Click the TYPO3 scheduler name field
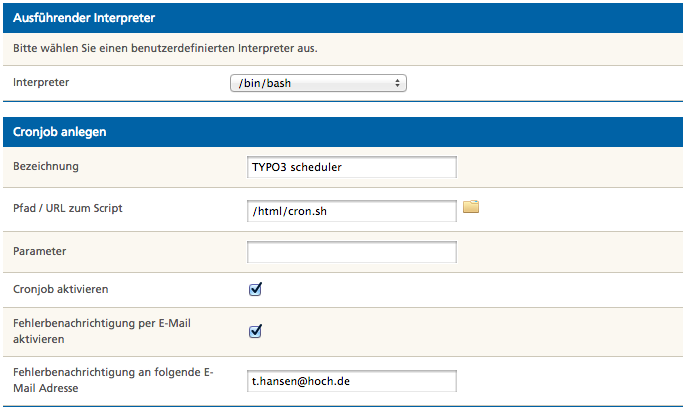This screenshot has width=692, height=416. click(x=351, y=167)
